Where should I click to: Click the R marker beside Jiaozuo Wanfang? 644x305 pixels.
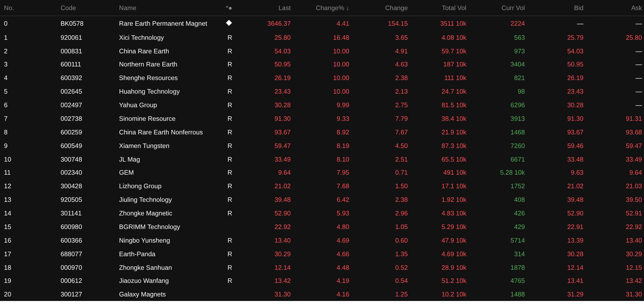[229, 281]
